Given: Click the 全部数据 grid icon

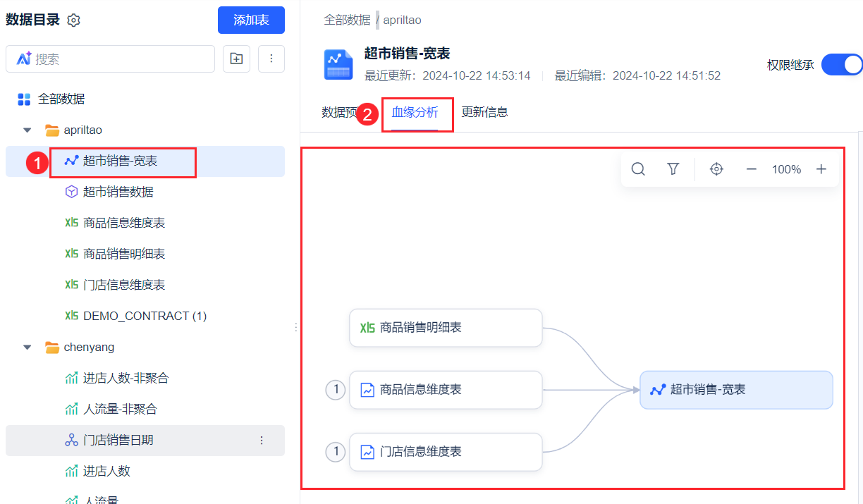Looking at the screenshot, I should (24, 99).
